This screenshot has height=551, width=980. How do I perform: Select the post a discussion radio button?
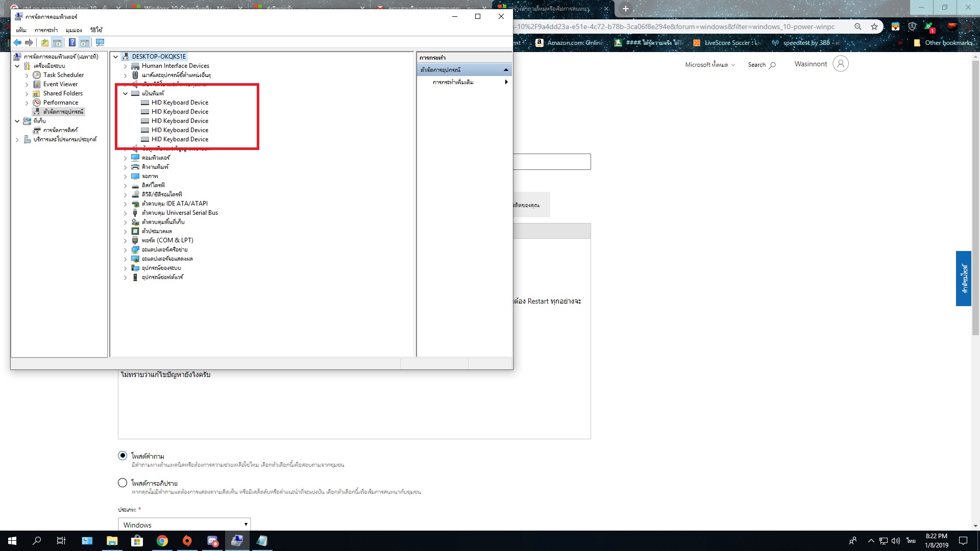[x=122, y=483]
